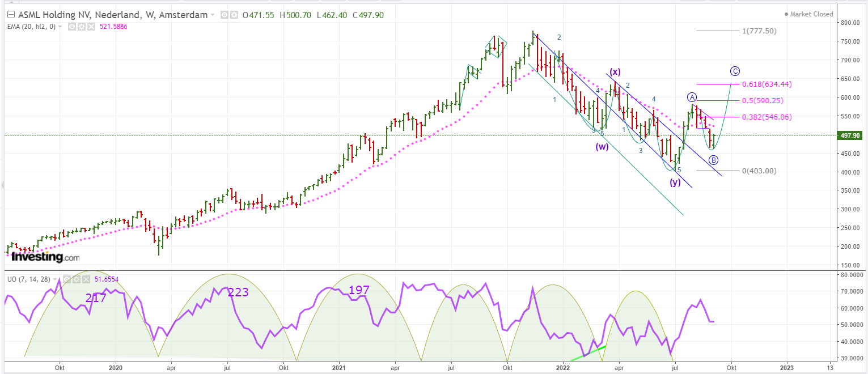
Task: Open the ASML Holding symbol dropdown arrow
Action: [x=213, y=15]
